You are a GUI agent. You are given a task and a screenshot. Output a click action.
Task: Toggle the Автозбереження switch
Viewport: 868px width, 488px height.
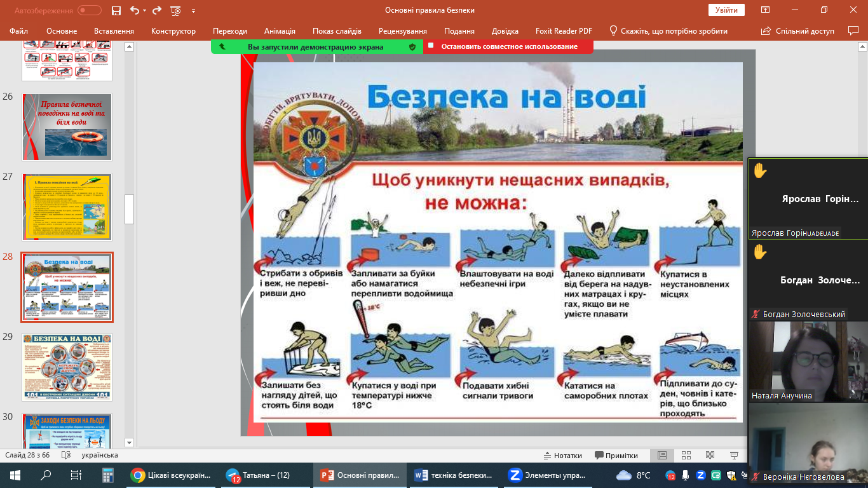click(x=89, y=10)
